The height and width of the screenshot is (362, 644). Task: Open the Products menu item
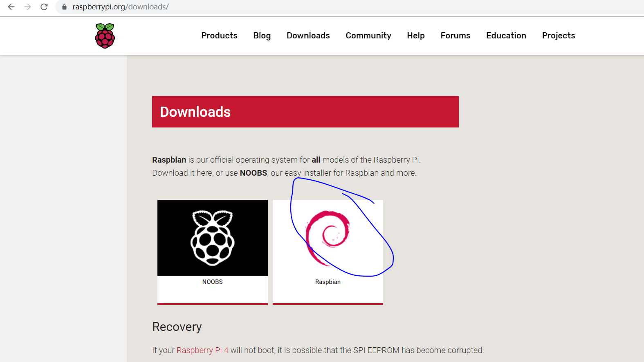point(219,36)
